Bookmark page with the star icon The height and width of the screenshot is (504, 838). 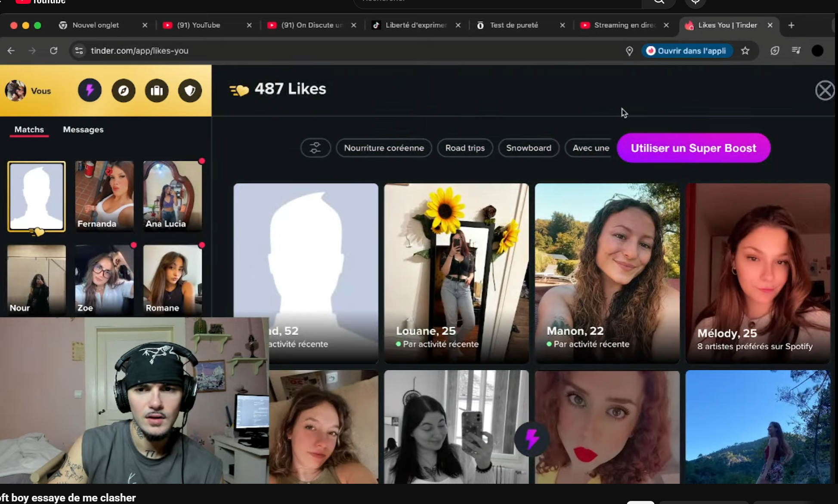(x=745, y=51)
